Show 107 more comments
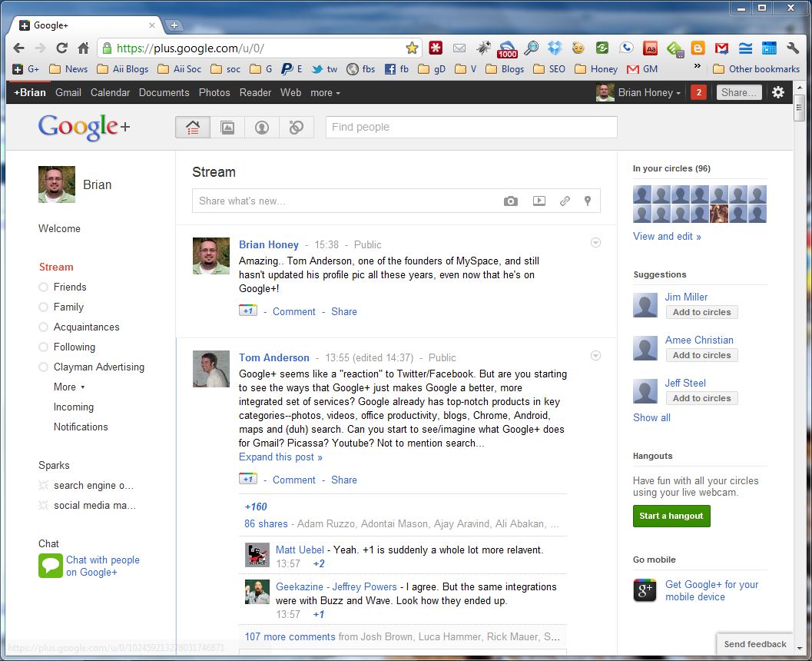The image size is (812, 661). click(290, 636)
